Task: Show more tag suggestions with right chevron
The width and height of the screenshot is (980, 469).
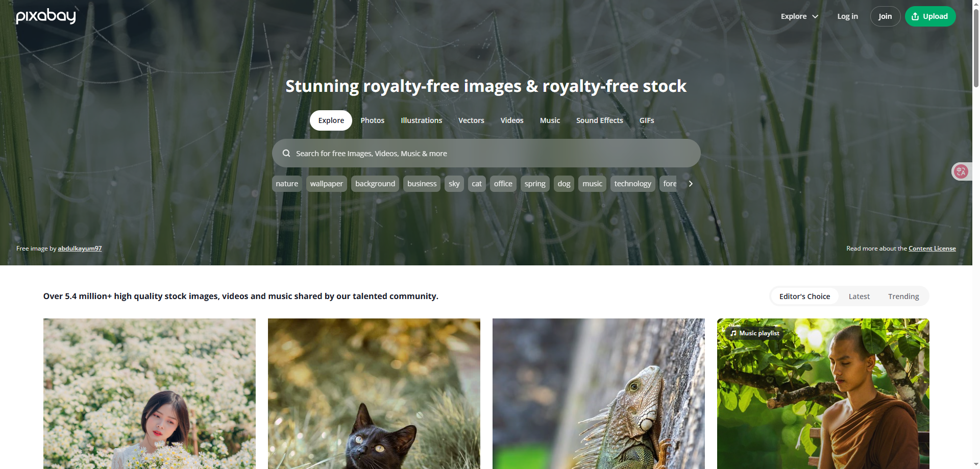Action: [x=691, y=184]
